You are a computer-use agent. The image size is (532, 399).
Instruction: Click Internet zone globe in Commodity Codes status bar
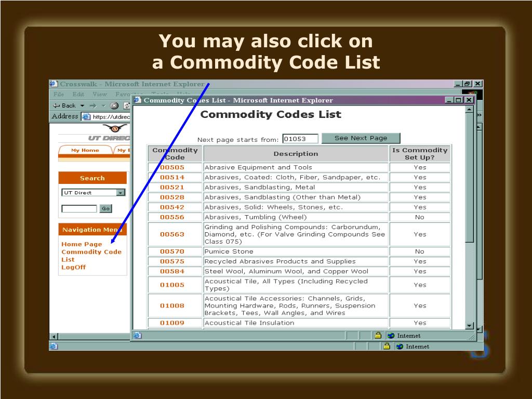coord(391,336)
